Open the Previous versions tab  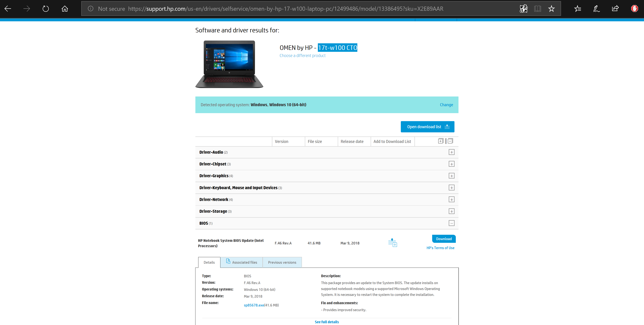pyautogui.click(x=282, y=262)
